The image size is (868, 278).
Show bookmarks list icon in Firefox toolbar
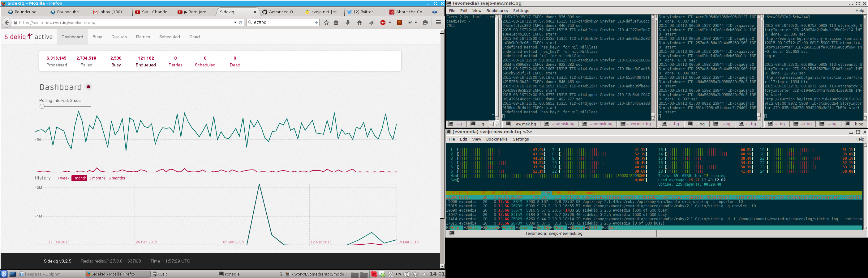(x=336, y=23)
